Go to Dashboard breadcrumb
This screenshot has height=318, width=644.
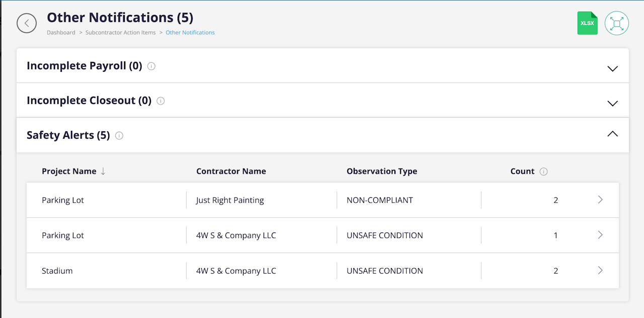[61, 33]
